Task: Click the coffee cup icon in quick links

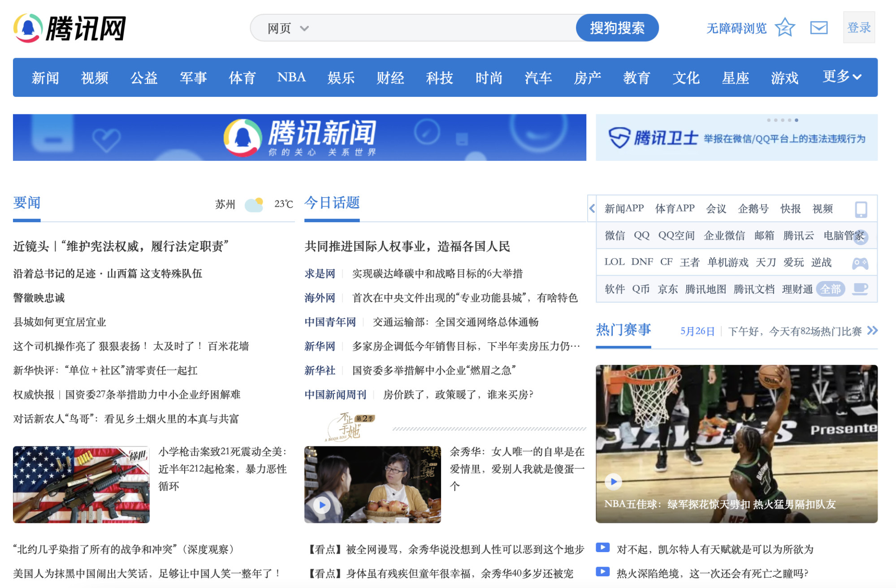Action: point(860,289)
